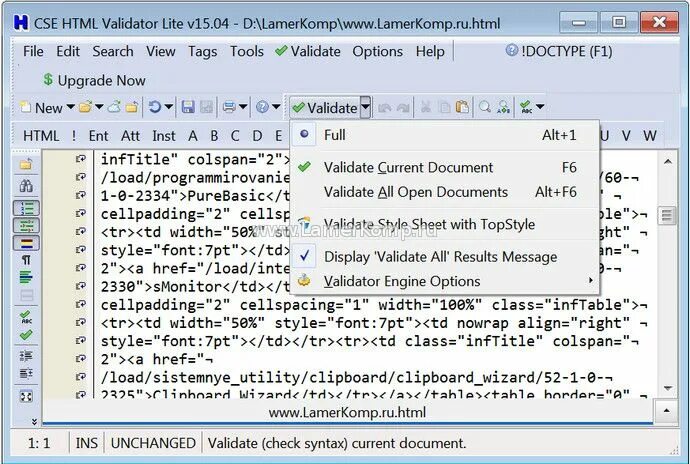The height and width of the screenshot is (464, 690).
Task: Toggle current line highlight sidebar button
Action: 26,243
